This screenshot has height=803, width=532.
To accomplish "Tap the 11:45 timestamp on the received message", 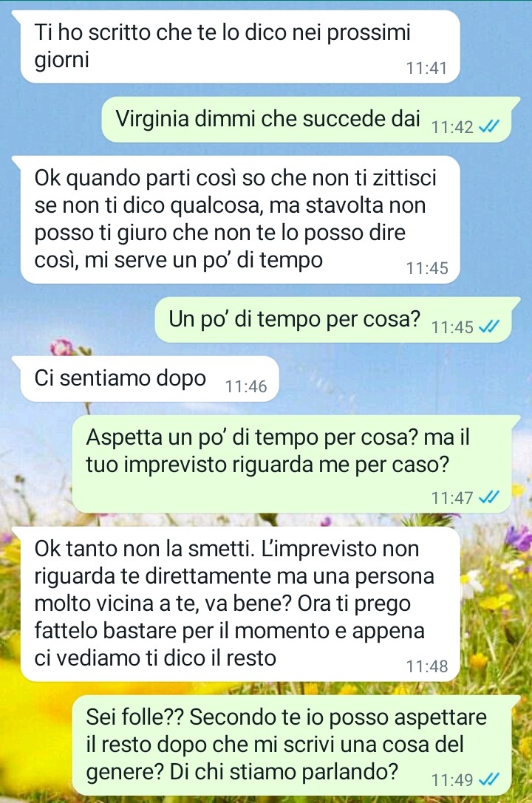I will pos(427,268).
